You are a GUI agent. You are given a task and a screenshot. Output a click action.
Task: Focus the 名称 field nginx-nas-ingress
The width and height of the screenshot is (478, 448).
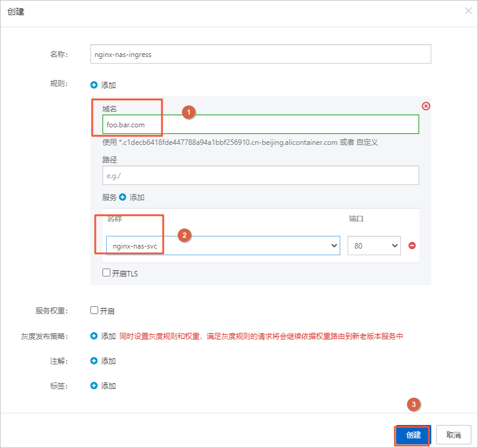[x=261, y=54]
